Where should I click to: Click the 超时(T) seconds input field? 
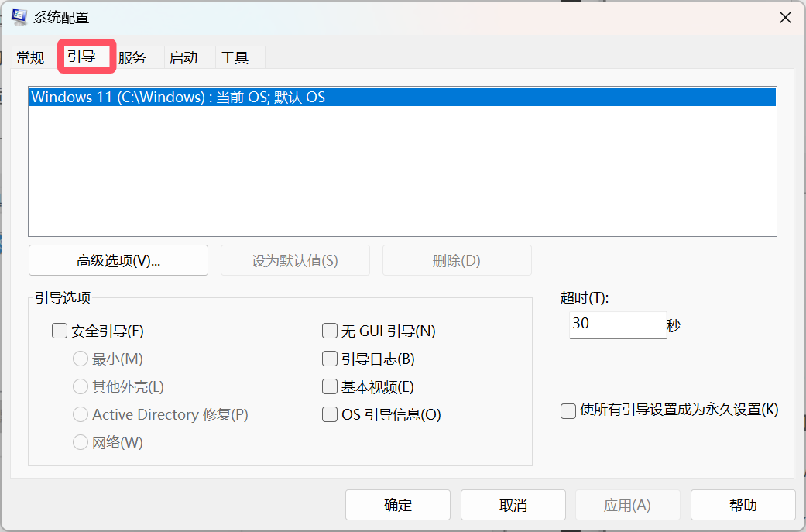tap(618, 325)
